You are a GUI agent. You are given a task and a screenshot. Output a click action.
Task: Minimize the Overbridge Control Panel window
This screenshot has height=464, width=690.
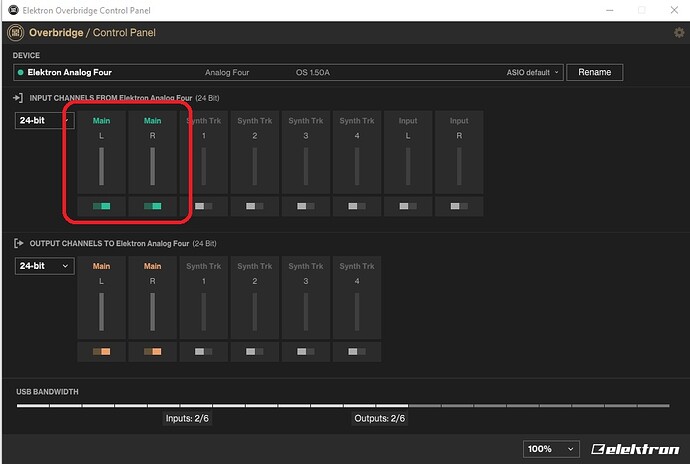tap(610, 10)
